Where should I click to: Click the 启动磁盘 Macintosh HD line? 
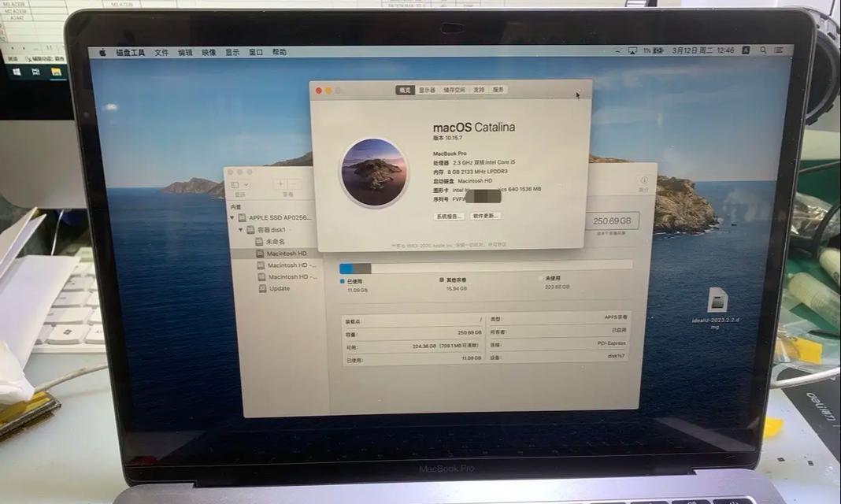click(463, 181)
